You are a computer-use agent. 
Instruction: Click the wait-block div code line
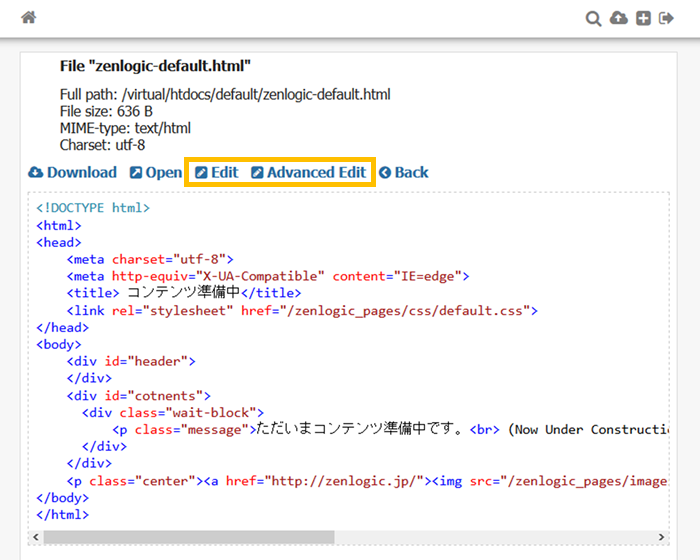pyautogui.click(x=172, y=412)
